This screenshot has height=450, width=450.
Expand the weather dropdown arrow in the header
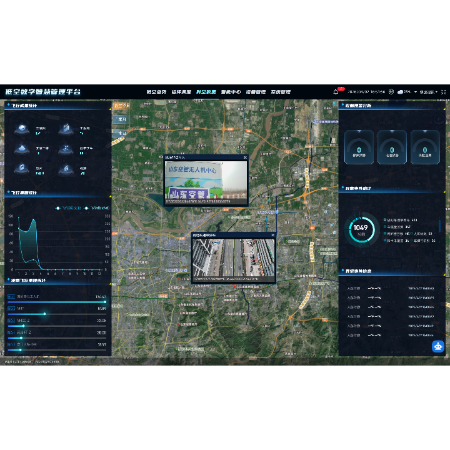415,92
